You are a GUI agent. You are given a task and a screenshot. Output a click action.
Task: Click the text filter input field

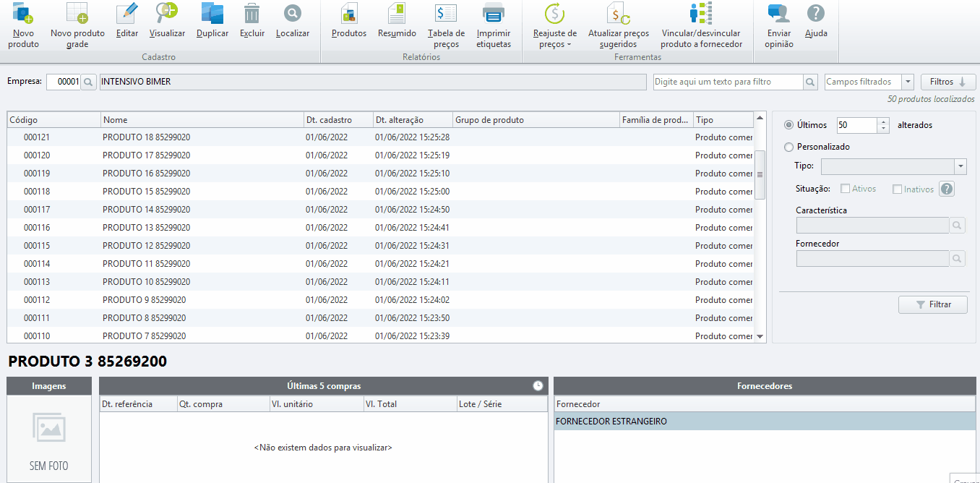point(727,82)
